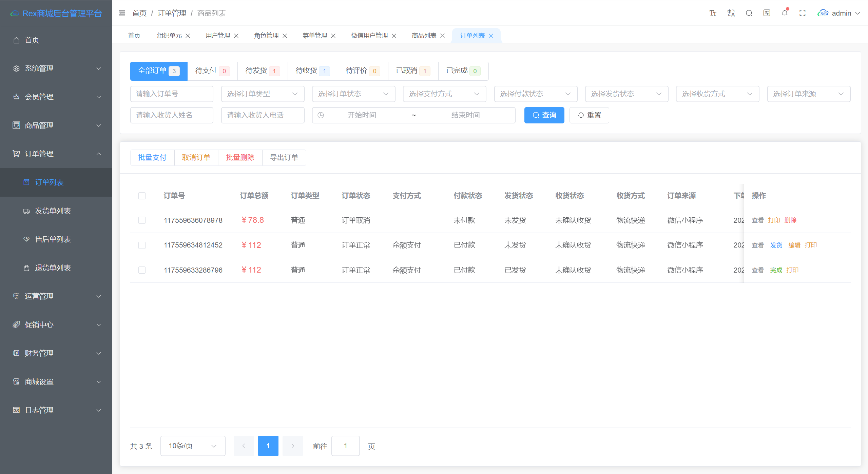Close the 微信用户管理 tab
Viewport: 868px width, 474px height.
[394, 36]
